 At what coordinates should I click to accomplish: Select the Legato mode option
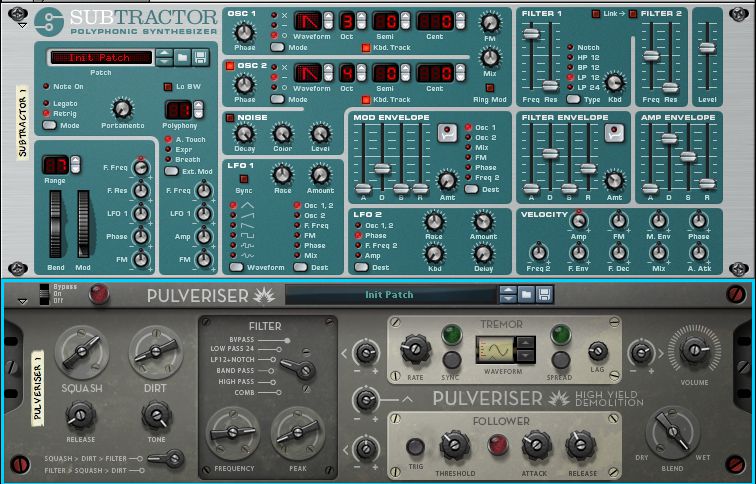point(46,104)
